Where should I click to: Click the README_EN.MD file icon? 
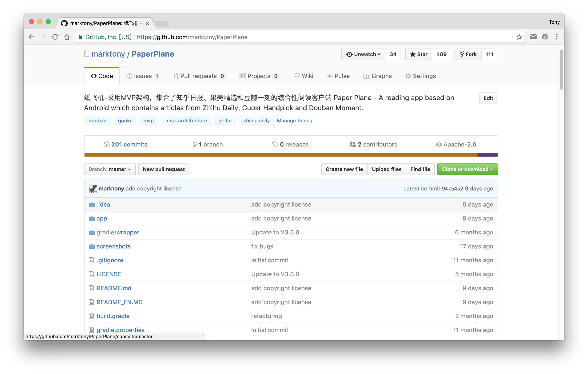(x=91, y=302)
